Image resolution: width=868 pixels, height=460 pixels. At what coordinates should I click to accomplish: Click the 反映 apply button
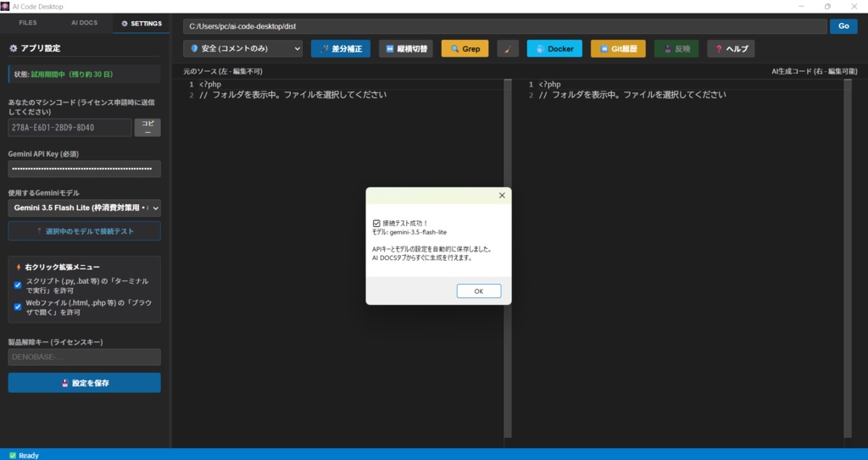(676, 49)
